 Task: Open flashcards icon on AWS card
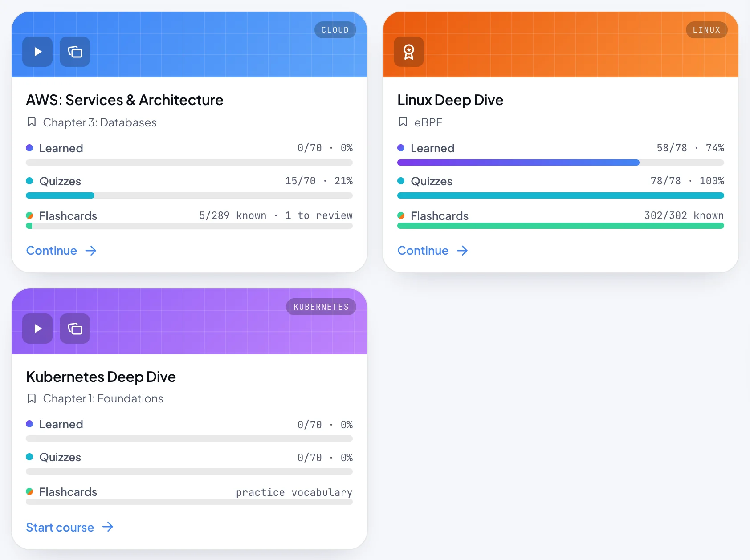(x=75, y=52)
